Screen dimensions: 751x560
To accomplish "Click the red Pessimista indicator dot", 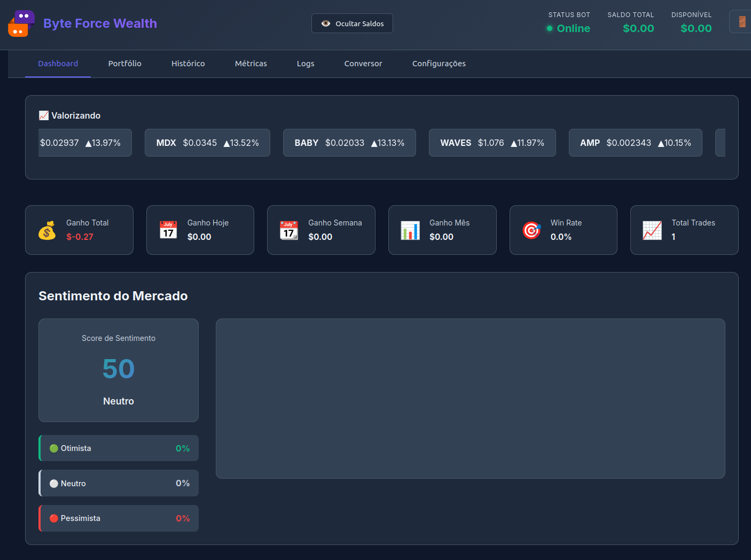I will coord(53,518).
